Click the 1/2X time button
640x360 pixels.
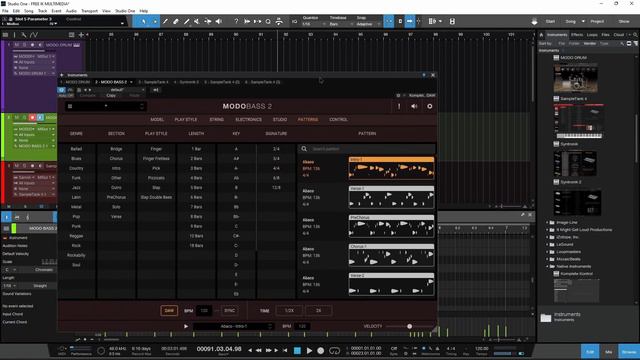pyautogui.click(x=289, y=311)
